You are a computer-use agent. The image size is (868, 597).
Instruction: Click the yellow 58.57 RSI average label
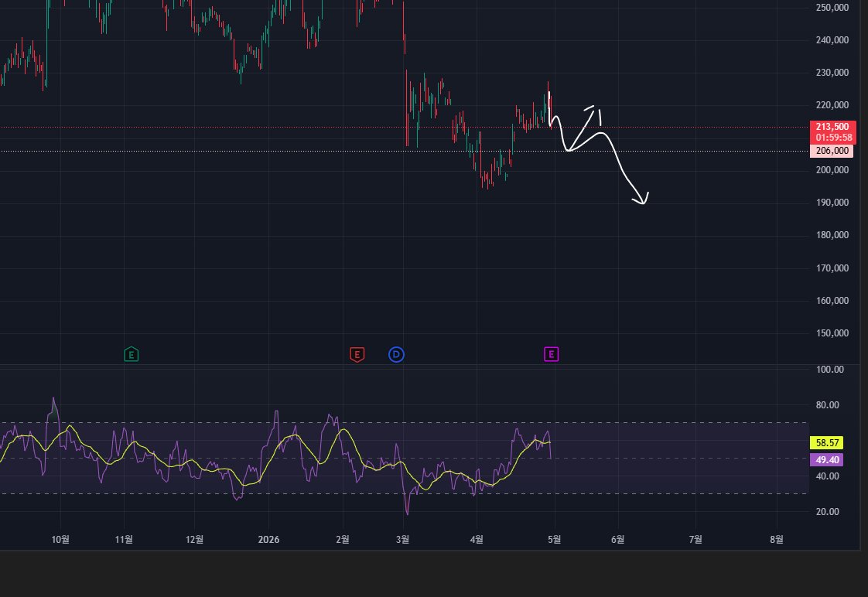tap(826, 442)
